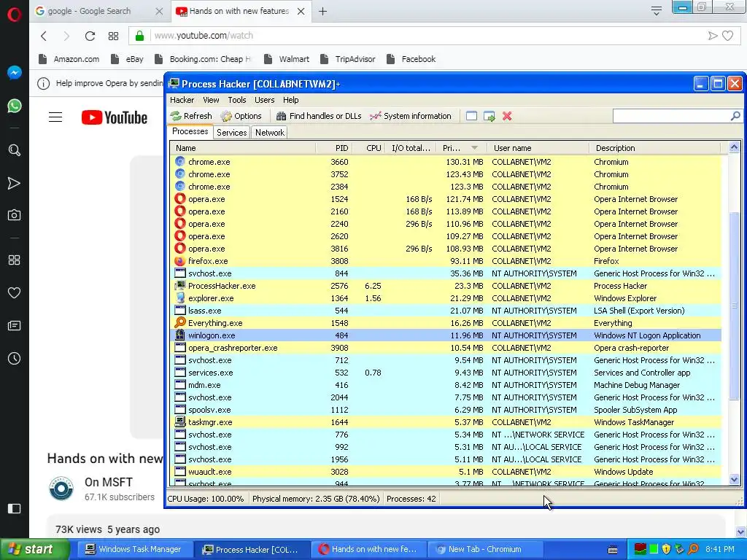Toggle sidebar panel icon at Opera sidebar bottom
Screen dimensions: 747x560
[15, 508]
